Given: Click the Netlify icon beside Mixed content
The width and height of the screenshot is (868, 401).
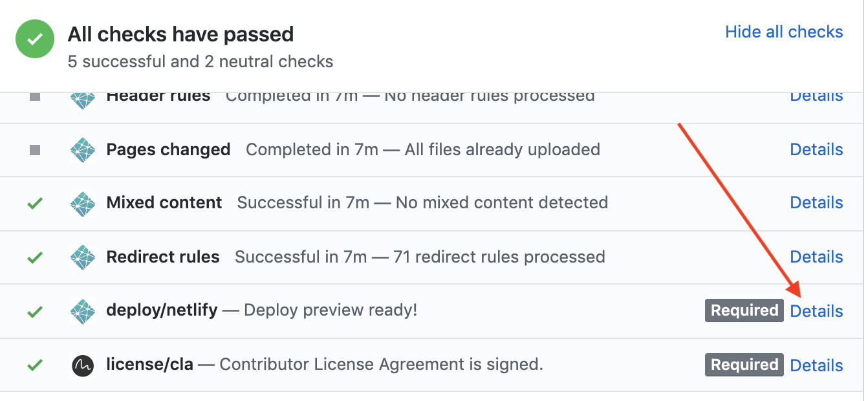Looking at the screenshot, I should (x=83, y=203).
